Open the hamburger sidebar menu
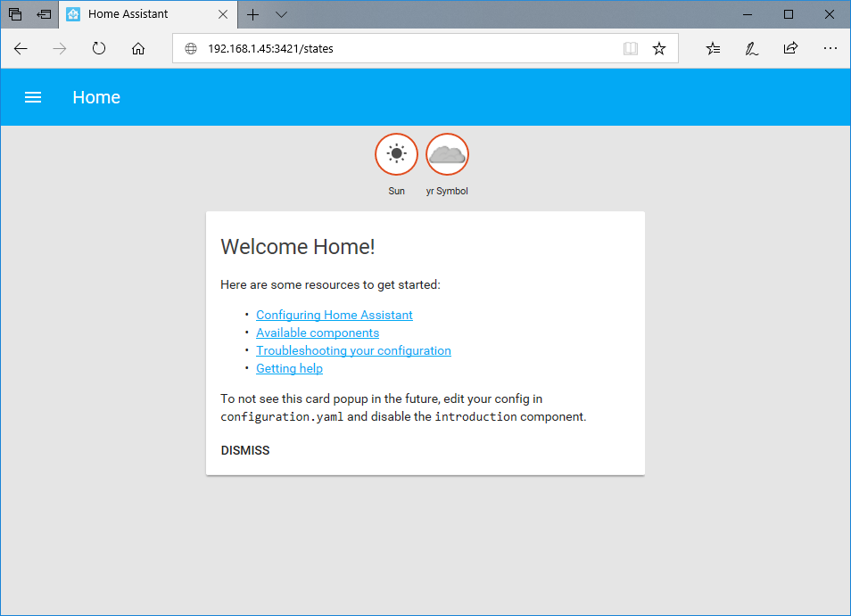 tap(33, 97)
